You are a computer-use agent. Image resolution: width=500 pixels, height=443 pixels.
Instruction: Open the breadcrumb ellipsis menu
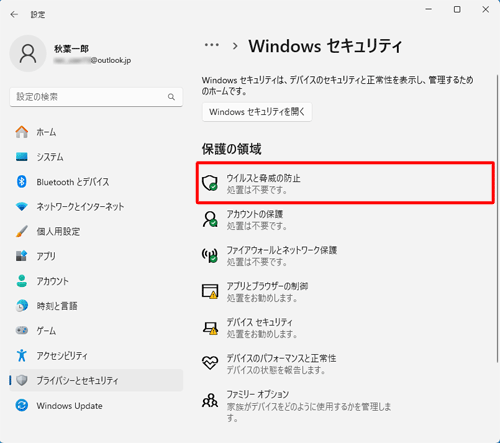click(212, 45)
